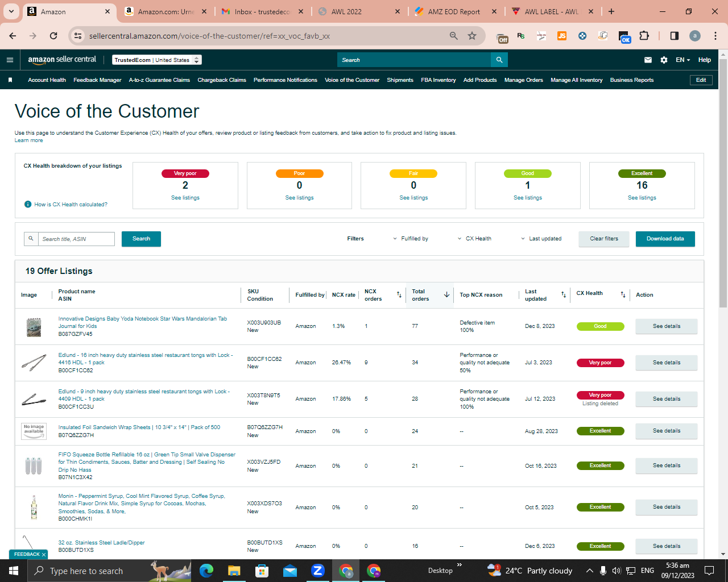Screen dimensions: 728x582
Task: Bookmark this page with star icon
Action: 472,36
